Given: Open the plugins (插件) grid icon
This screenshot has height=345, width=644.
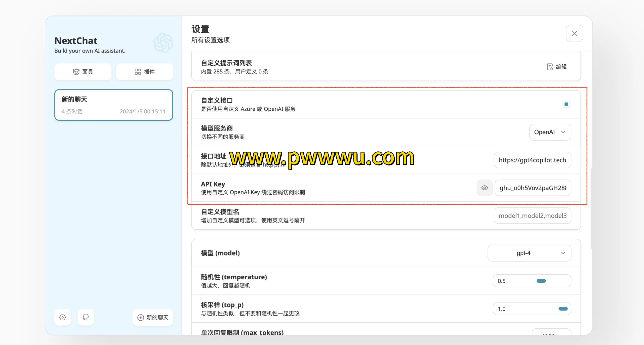Looking at the screenshot, I should point(138,72).
